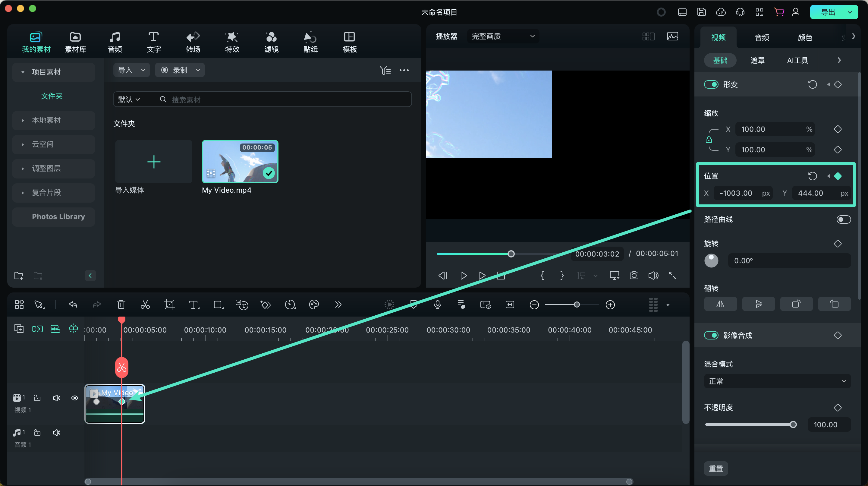Click the voiceover microphone icon

point(437,305)
